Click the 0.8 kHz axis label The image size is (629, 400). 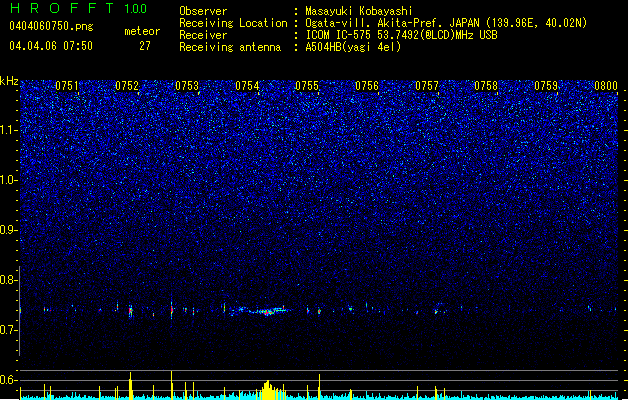pyautogui.click(x=8, y=280)
